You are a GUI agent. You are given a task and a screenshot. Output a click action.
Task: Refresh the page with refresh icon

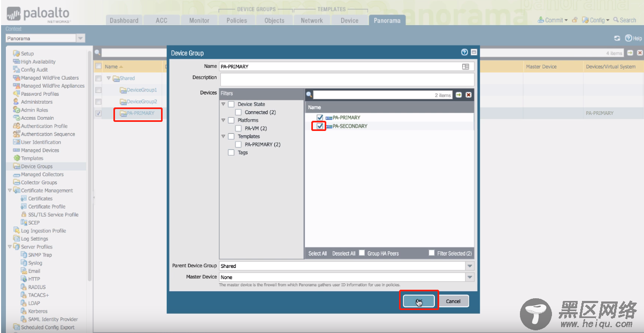click(617, 38)
